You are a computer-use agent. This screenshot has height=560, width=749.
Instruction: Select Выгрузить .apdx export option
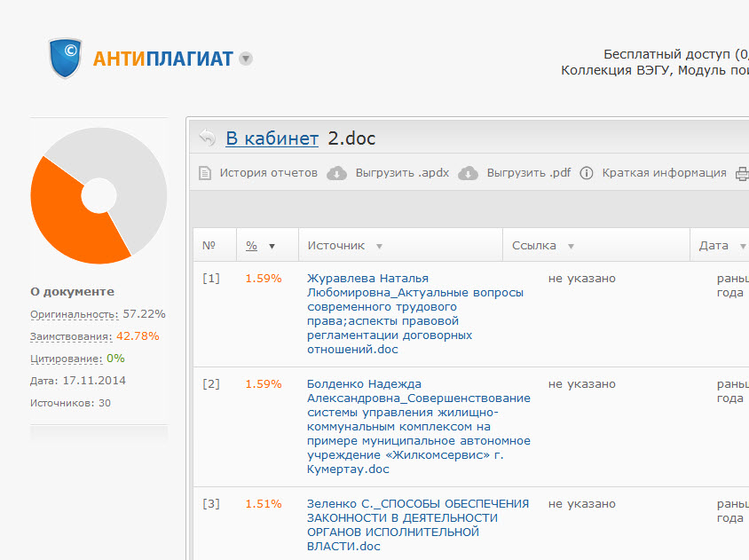(402, 172)
